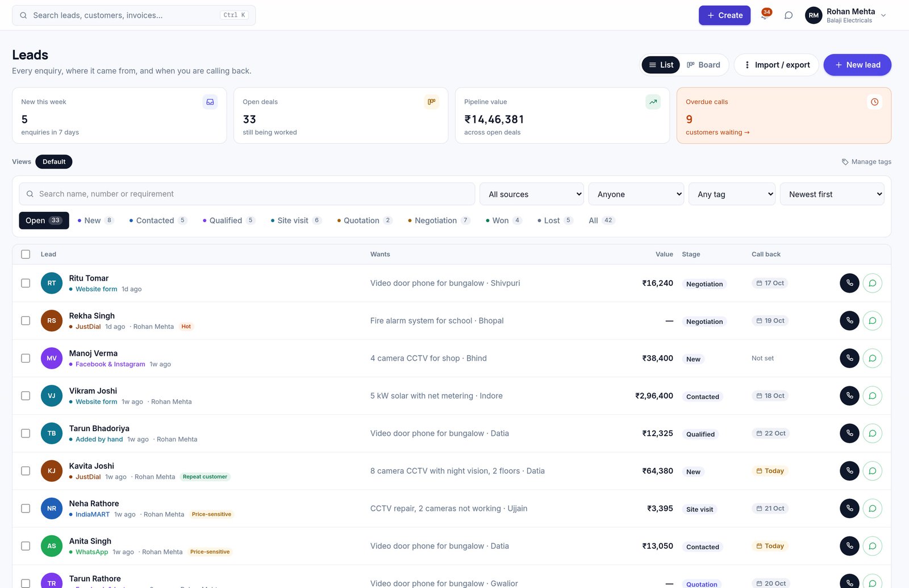Show the Won leads tab
This screenshot has width=909, height=588.
tap(503, 220)
